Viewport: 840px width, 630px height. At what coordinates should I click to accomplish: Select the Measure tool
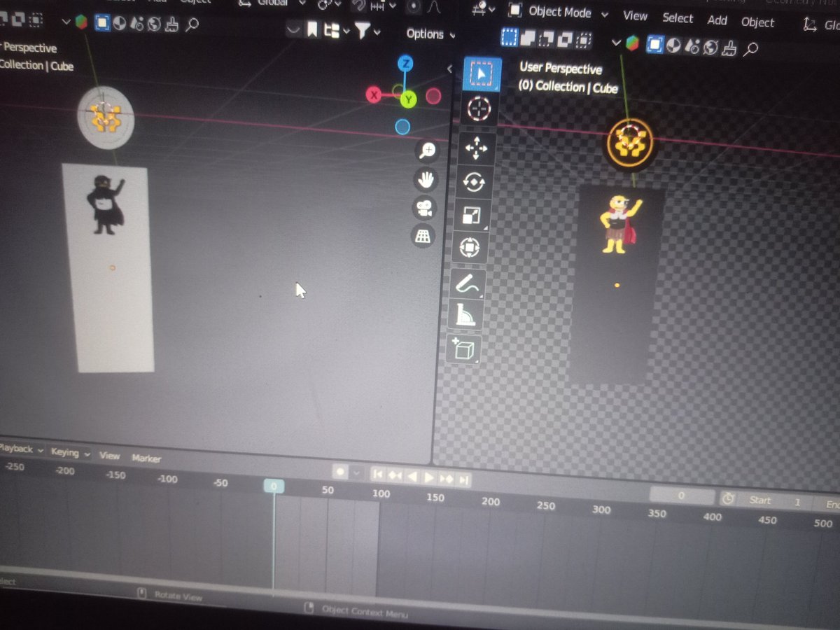click(465, 316)
